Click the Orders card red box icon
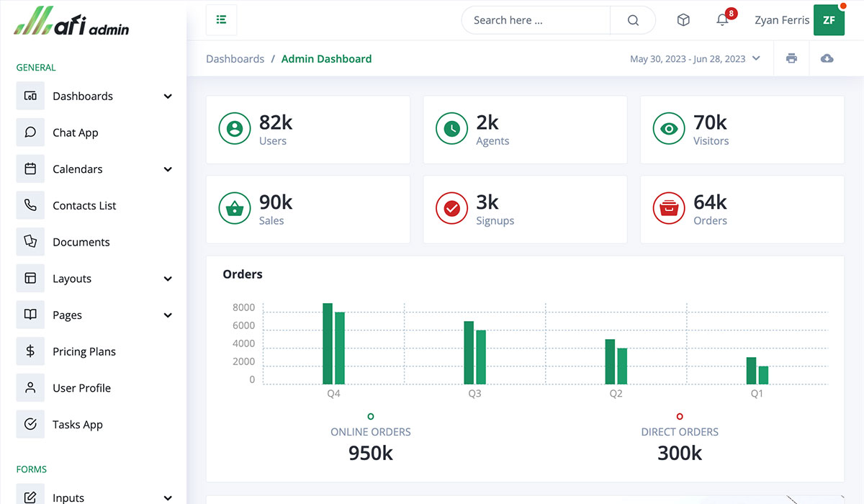This screenshot has width=864, height=504. (669, 210)
